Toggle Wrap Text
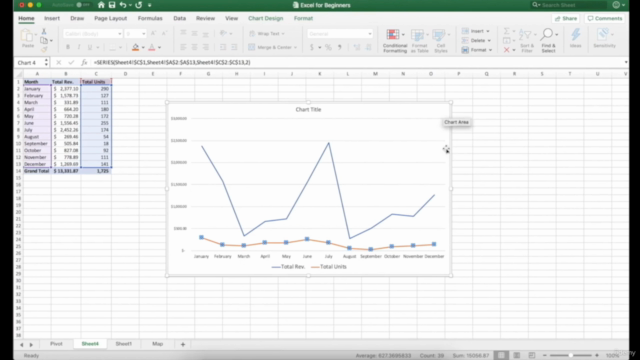 click(x=267, y=34)
